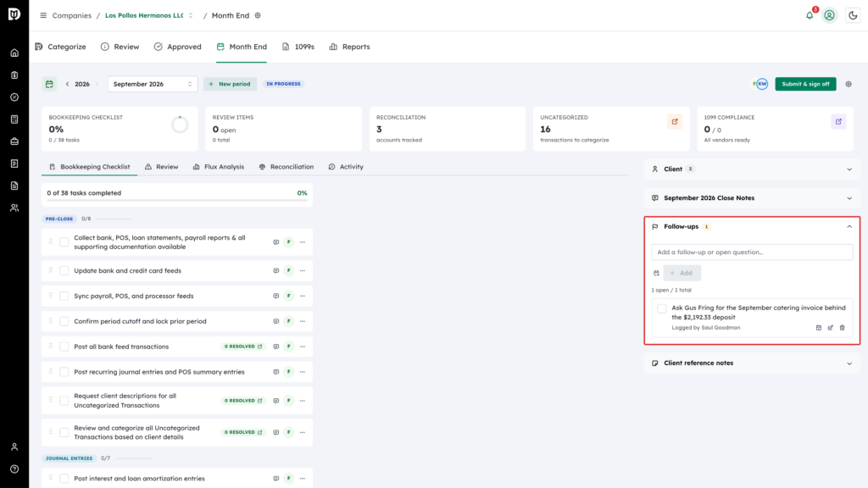
Task: Click the 0 of 38 tasks progress bar
Action: (177, 201)
